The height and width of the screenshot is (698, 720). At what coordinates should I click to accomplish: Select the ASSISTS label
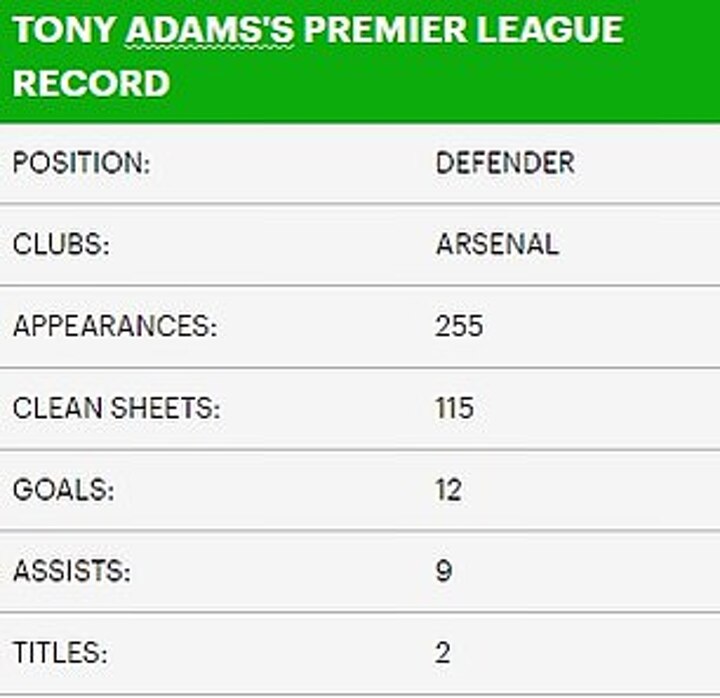72,572
